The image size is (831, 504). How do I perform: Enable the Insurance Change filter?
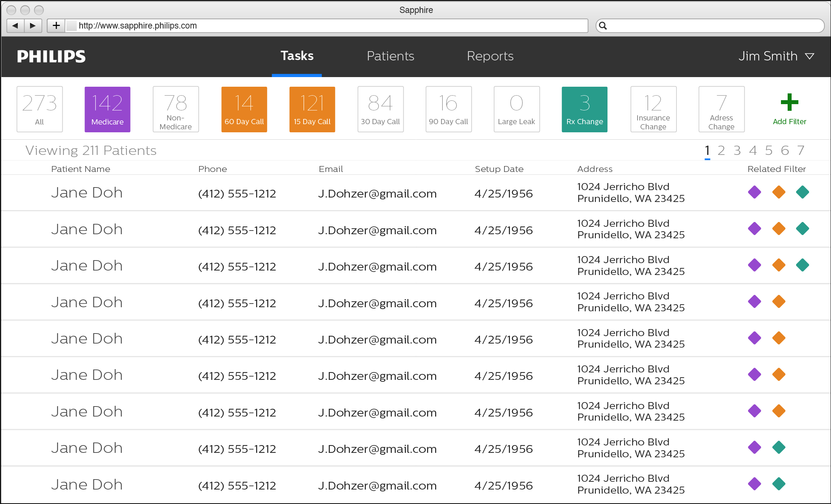pyautogui.click(x=653, y=109)
